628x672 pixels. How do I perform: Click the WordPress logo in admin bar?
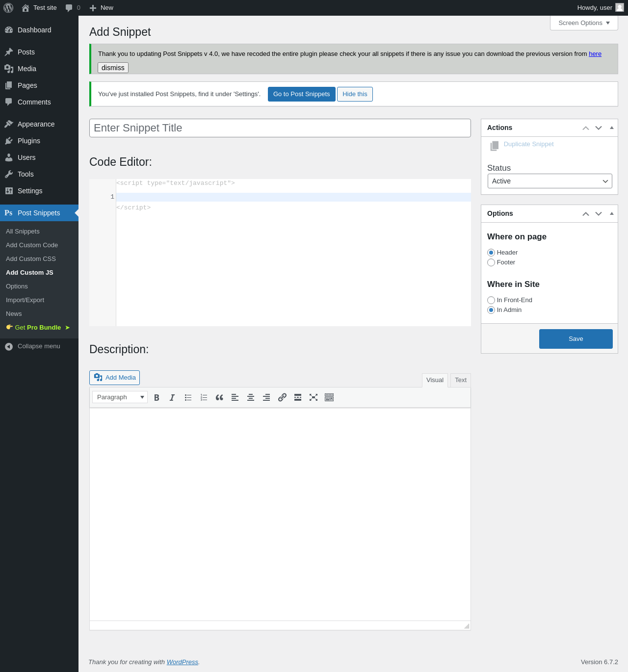pyautogui.click(x=8, y=8)
